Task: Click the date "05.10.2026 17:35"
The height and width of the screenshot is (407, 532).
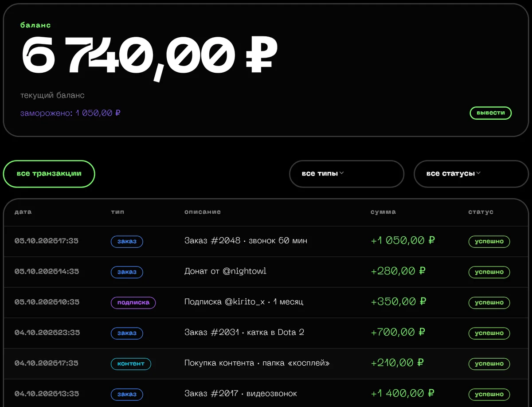Action: [x=47, y=241]
